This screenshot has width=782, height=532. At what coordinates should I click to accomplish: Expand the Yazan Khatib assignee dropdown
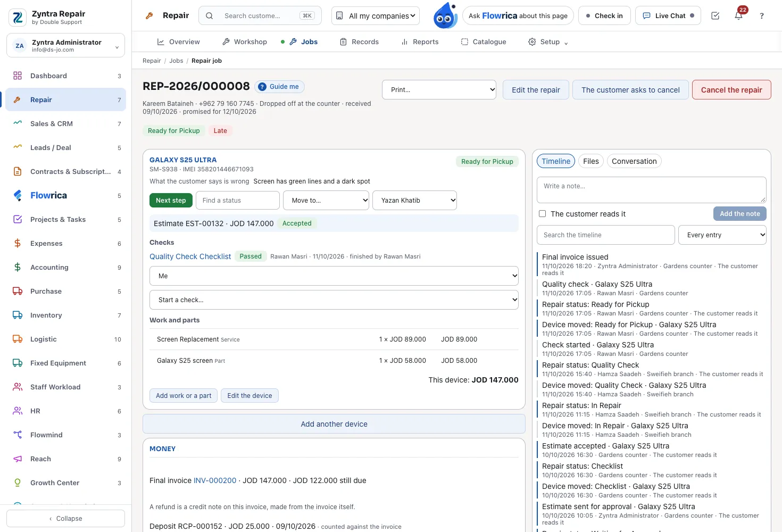[x=415, y=201]
